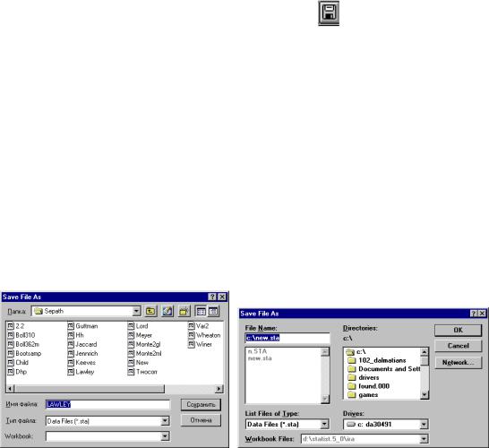This screenshot has width=489, height=448.
Task: Click the Network... button
Action: click(459, 363)
